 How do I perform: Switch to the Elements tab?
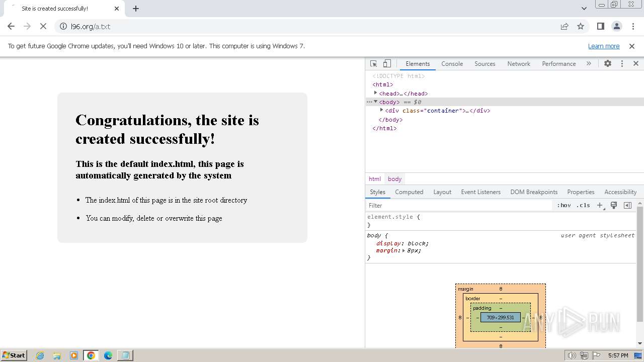coord(418,64)
